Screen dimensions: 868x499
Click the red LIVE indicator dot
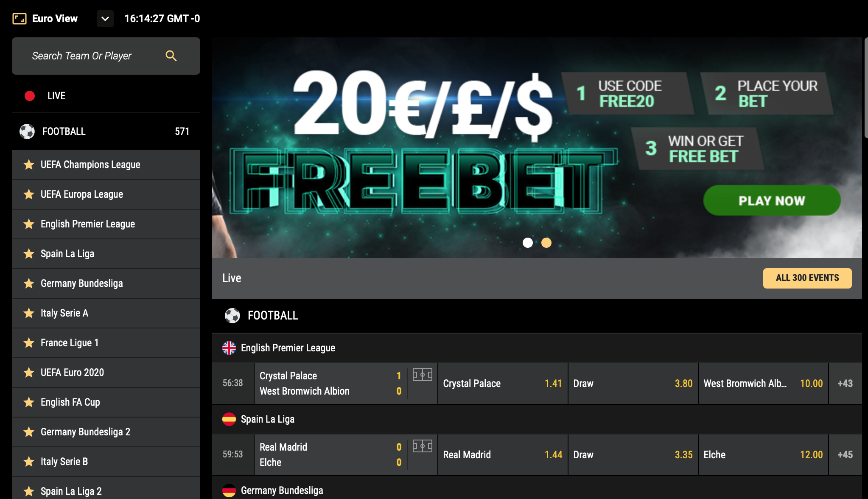click(x=30, y=96)
